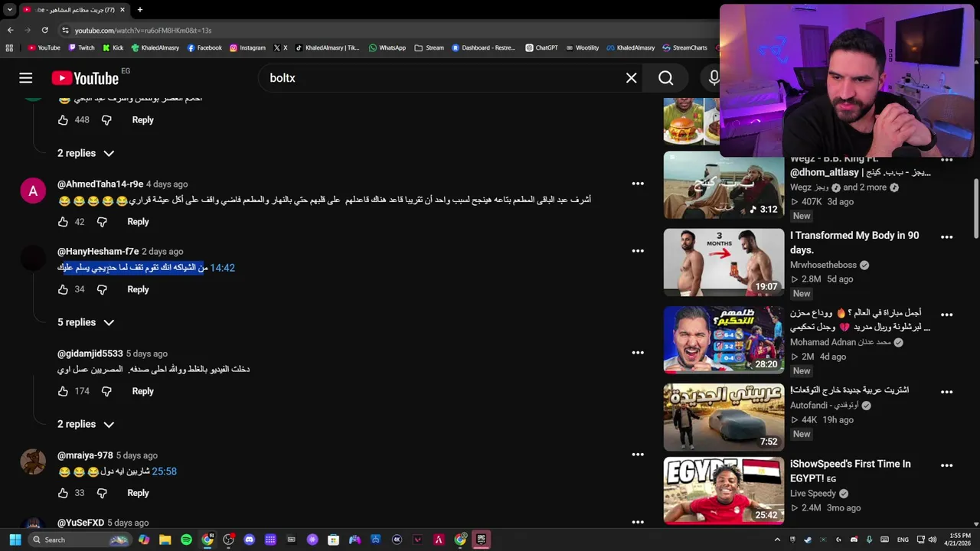Click the browser address bar URL
980x551 pixels.
pos(143,30)
